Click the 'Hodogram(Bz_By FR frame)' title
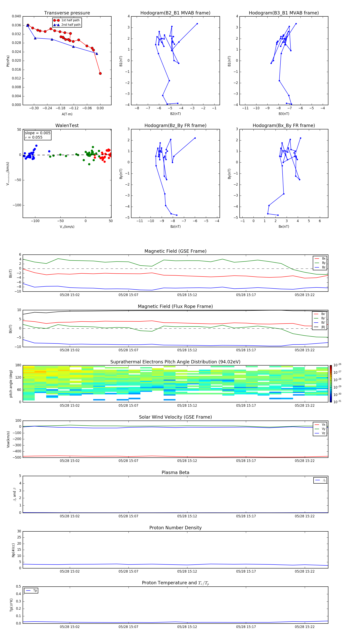The width and height of the screenshot is (351, 644). (175, 125)
